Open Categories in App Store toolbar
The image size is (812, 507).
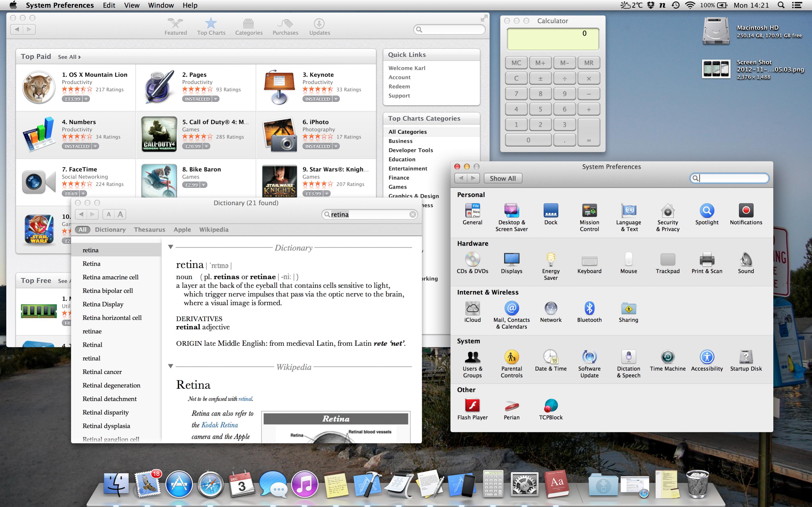click(x=249, y=27)
